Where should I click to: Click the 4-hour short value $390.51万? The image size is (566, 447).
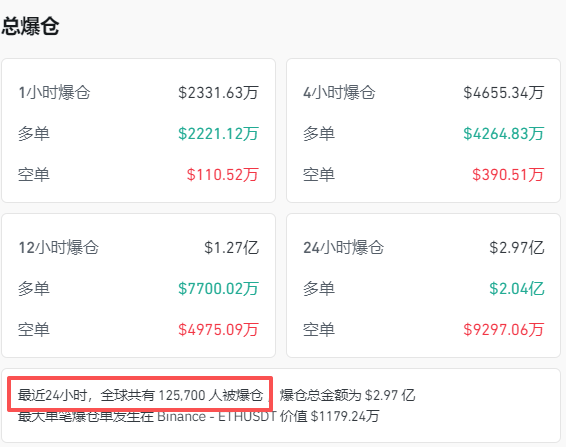tap(508, 175)
